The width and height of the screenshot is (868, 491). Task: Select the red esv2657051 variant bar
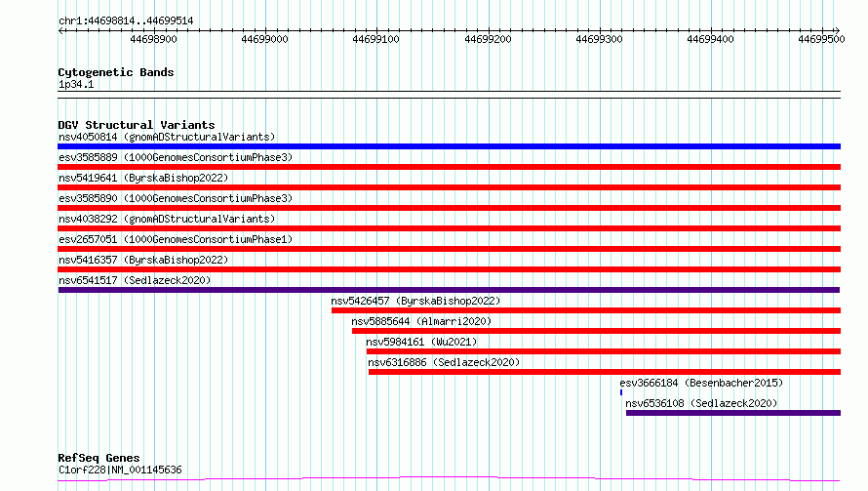[x=449, y=249]
